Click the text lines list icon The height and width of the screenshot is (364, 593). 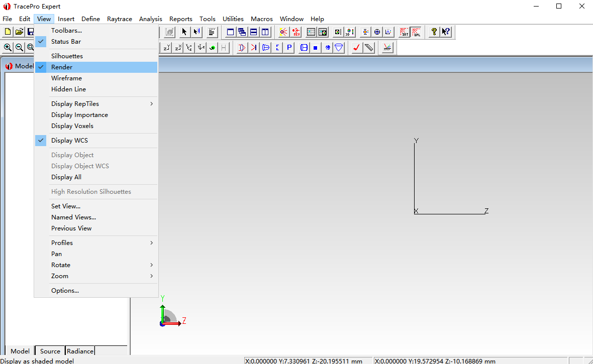pyautogui.click(x=212, y=32)
